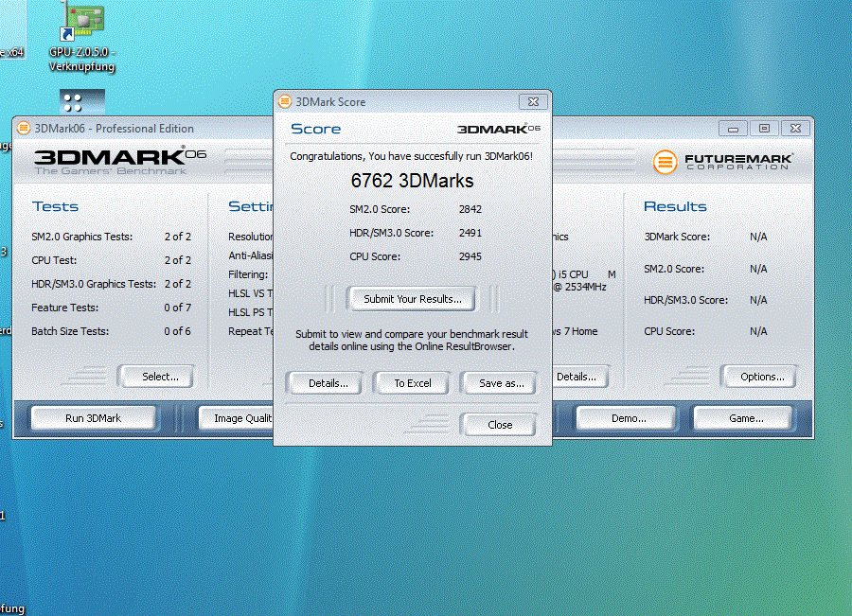The width and height of the screenshot is (852, 616).
Task: Open system Details in main 3DMark06 window
Action: (579, 377)
